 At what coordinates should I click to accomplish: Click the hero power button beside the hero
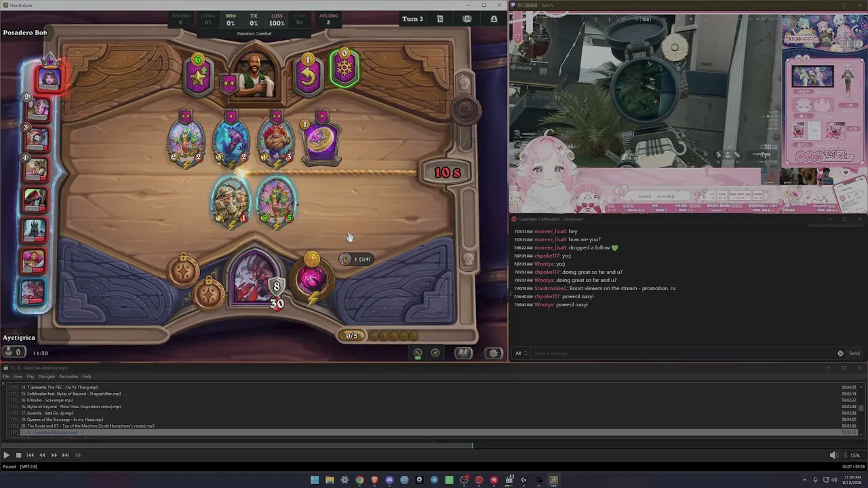(x=311, y=279)
